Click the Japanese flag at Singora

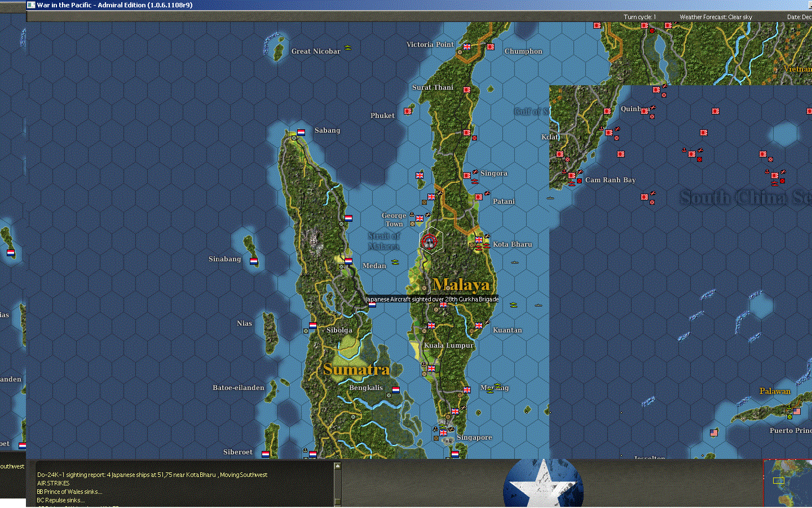[467, 176]
